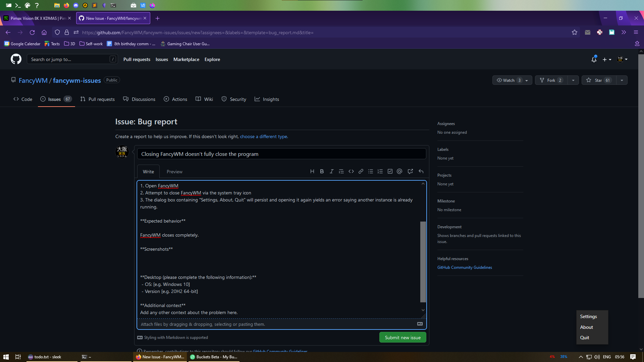Expand the Fork dropdown arrow
The image size is (644, 362).
[573, 80]
